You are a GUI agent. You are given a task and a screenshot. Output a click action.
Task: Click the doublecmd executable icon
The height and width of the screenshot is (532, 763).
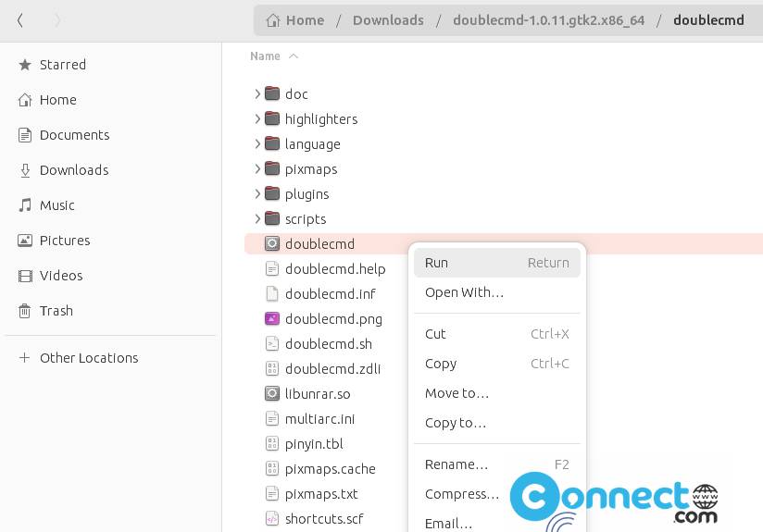click(272, 243)
